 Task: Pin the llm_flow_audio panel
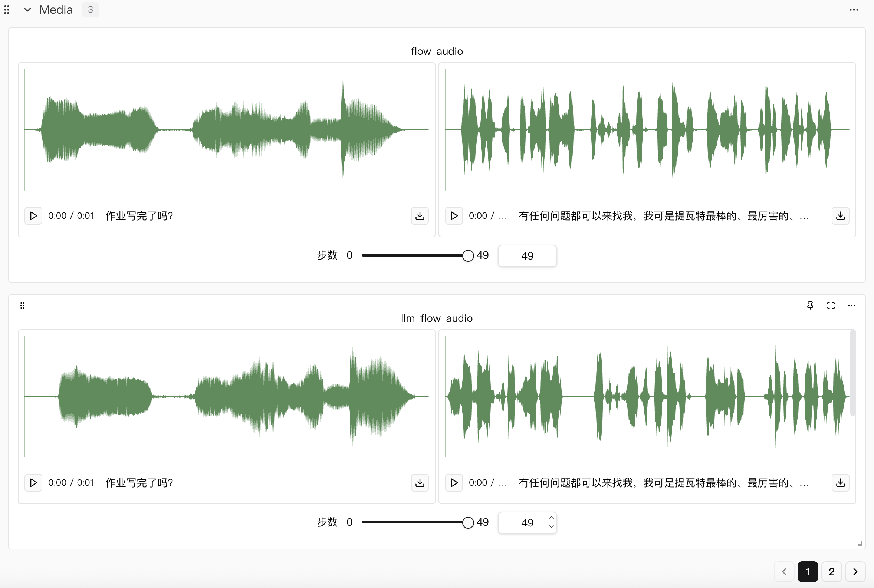[810, 305]
